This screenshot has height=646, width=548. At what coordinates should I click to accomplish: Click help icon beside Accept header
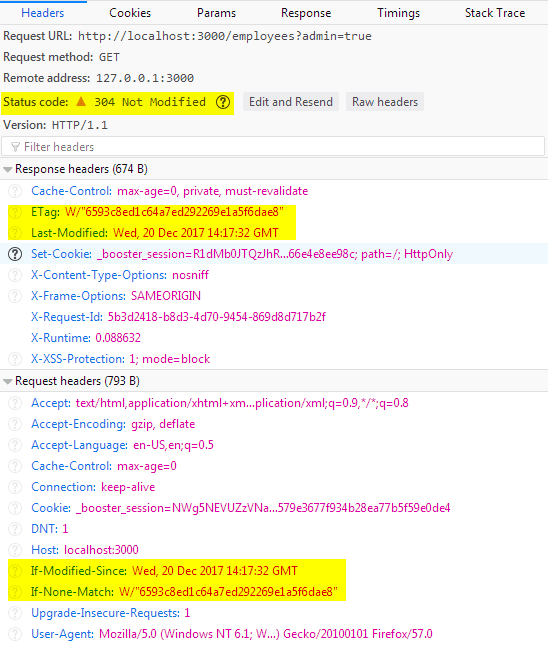(15, 403)
